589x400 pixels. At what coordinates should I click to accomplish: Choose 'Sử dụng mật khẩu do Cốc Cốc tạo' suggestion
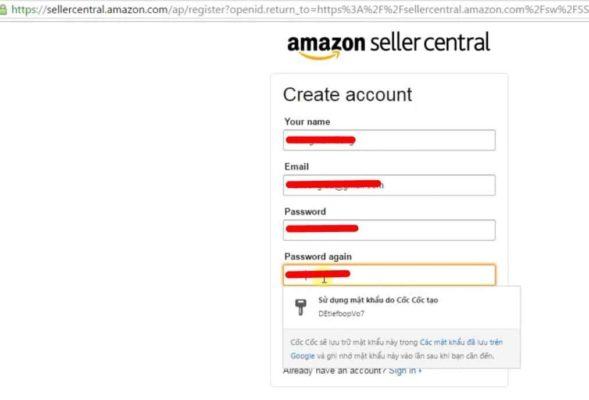pos(378,300)
